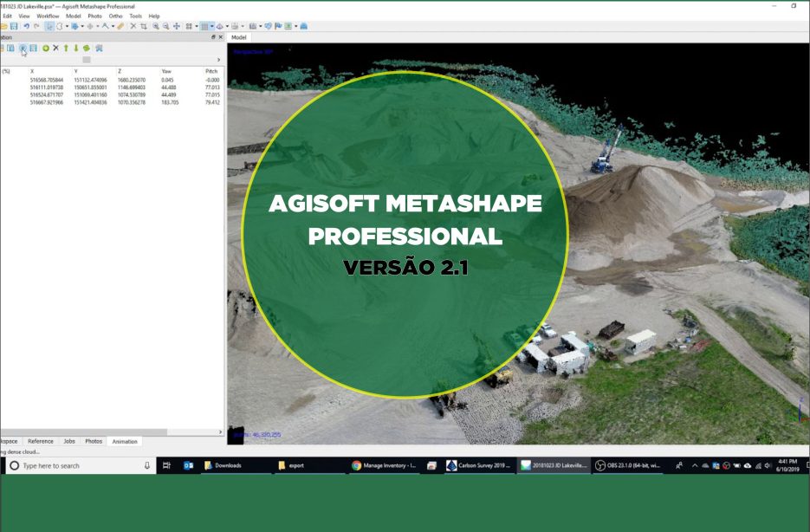Choose the Move Region tool

(75, 26)
